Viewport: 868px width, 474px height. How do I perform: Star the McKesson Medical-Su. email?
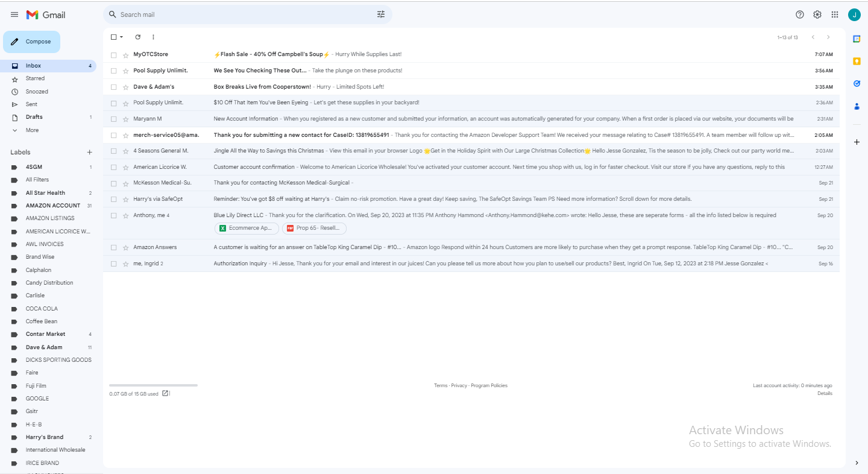click(126, 183)
